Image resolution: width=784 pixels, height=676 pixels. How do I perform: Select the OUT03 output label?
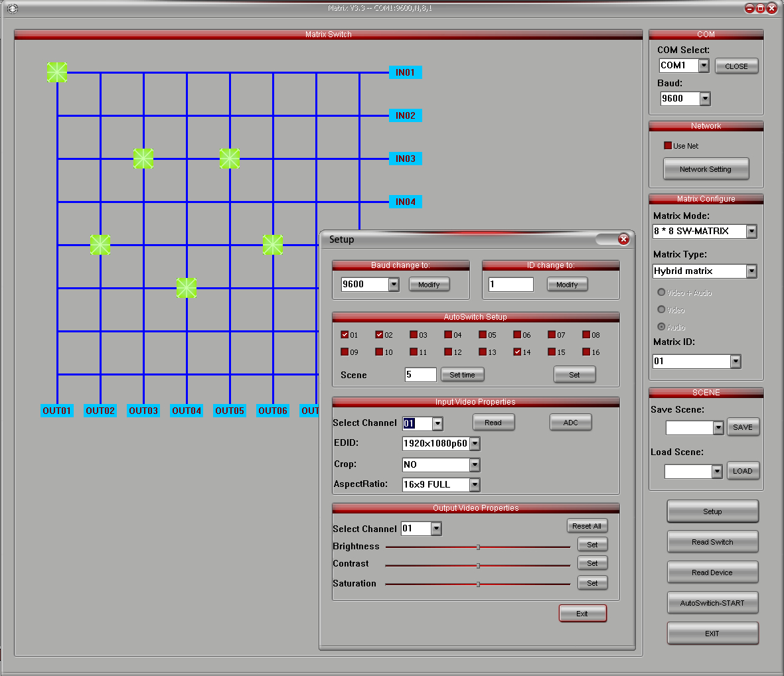coord(143,411)
